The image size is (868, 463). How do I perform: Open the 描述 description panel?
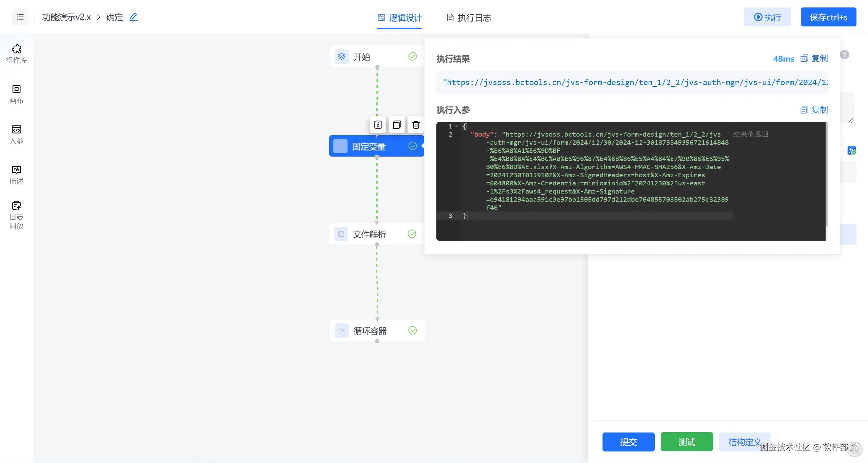(x=16, y=175)
